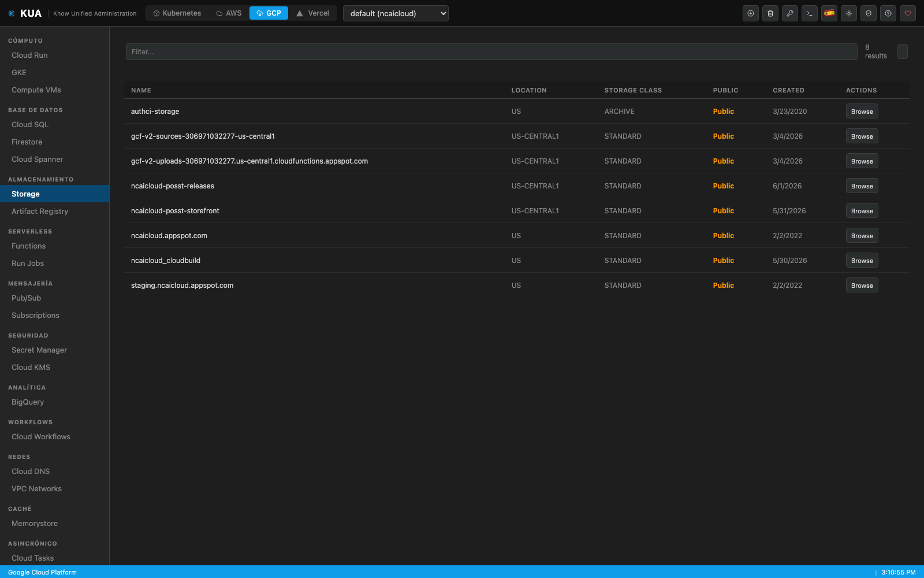Screen dimensions: 924x578
Task: Go to Functions
Action: [x=54, y=246]
